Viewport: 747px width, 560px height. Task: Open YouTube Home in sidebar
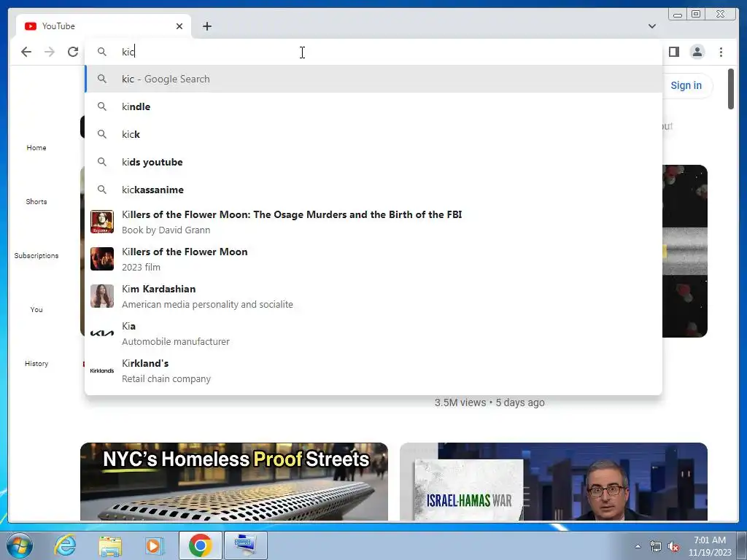(36, 147)
